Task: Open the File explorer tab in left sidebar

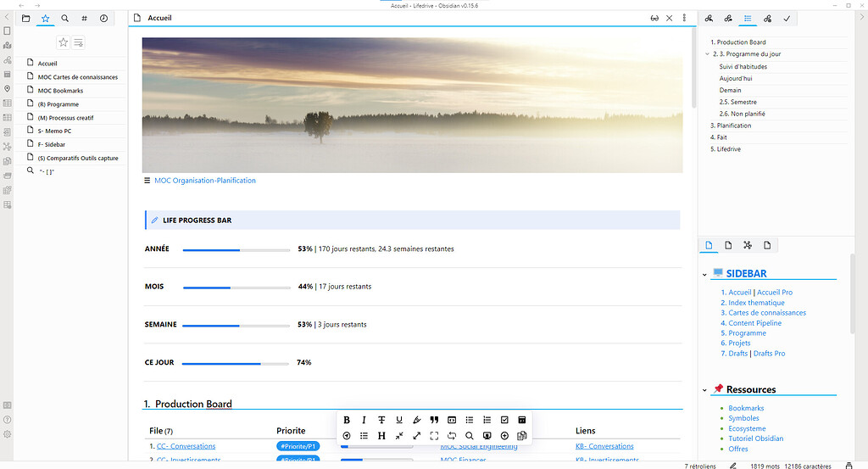Action: [x=26, y=19]
